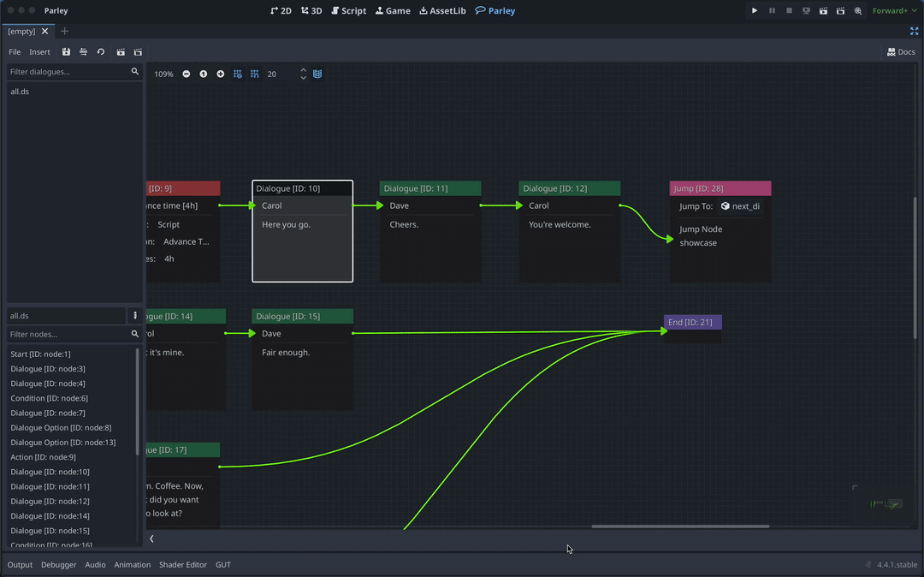Click the Filter nodes search field
The image size is (924, 577).
67,334
